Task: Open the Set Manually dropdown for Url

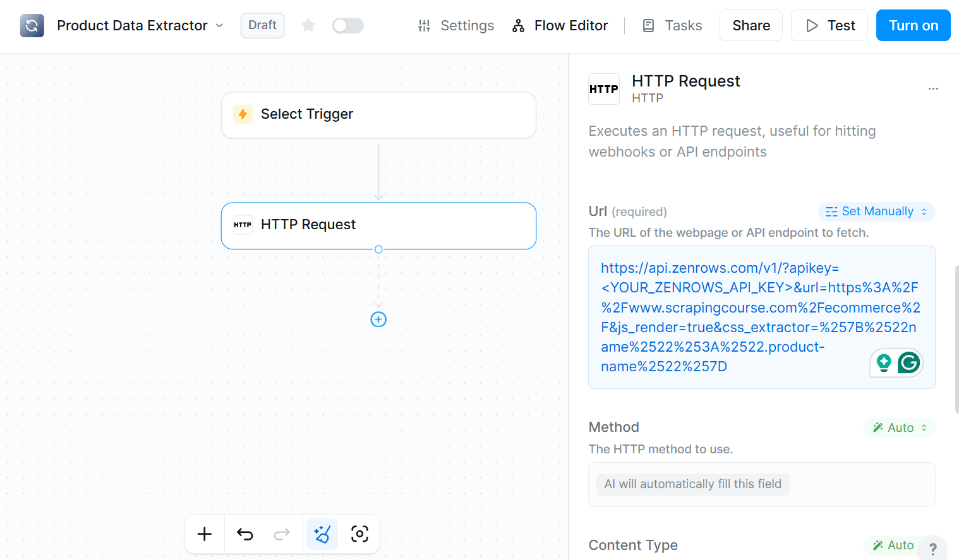Action: click(x=876, y=211)
